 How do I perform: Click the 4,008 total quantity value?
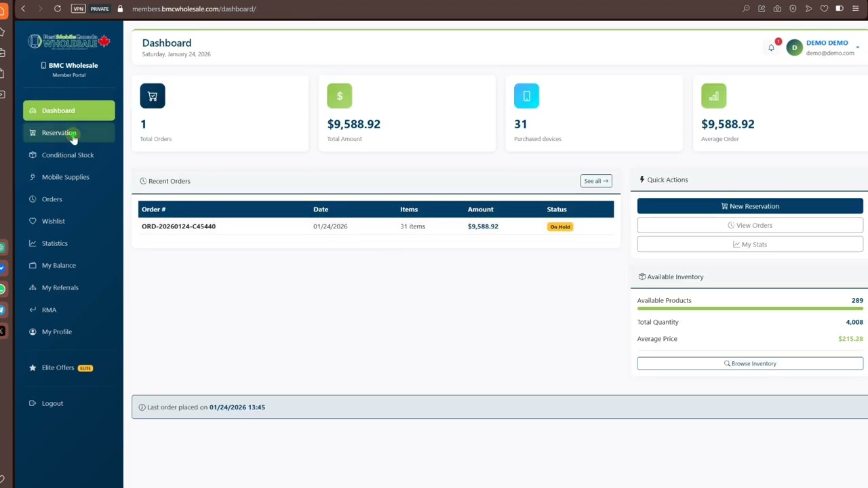click(854, 322)
